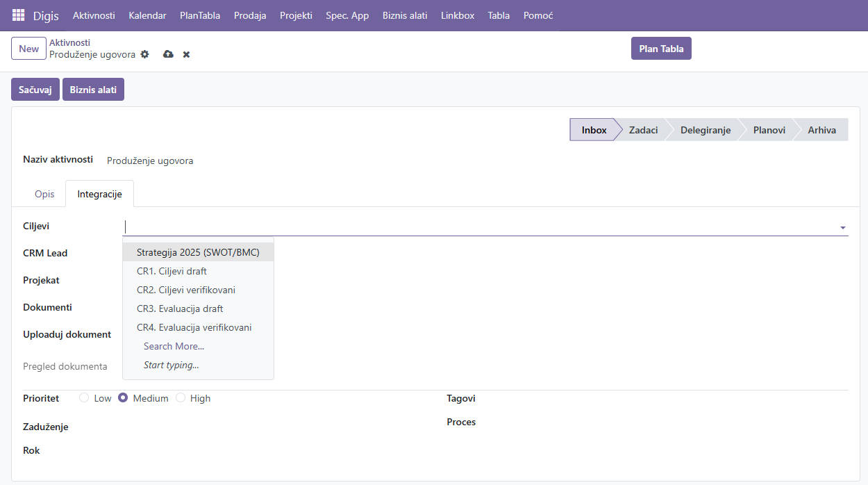The height and width of the screenshot is (485, 868).
Task: Pick CR3. Evaluacija draft option
Action: [180, 309]
